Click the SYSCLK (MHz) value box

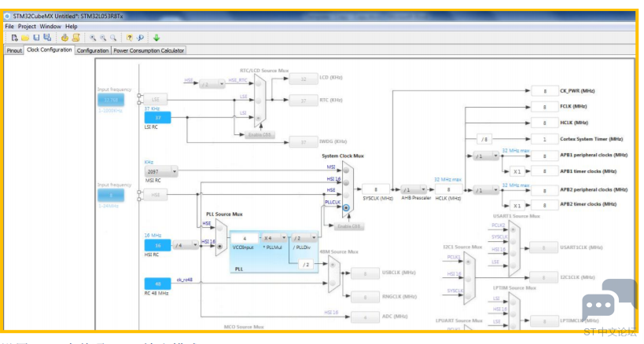[376, 189]
